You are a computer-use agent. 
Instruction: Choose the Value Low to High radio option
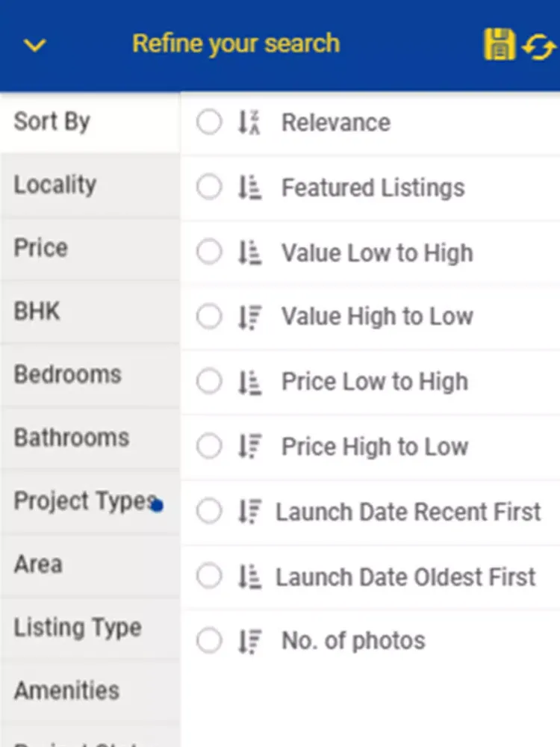pyautogui.click(x=209, y=252)
